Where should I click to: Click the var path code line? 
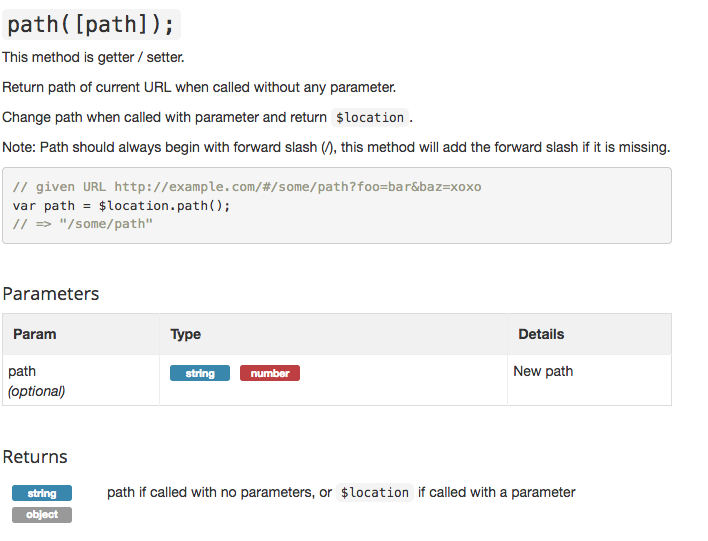click(122, 205)
